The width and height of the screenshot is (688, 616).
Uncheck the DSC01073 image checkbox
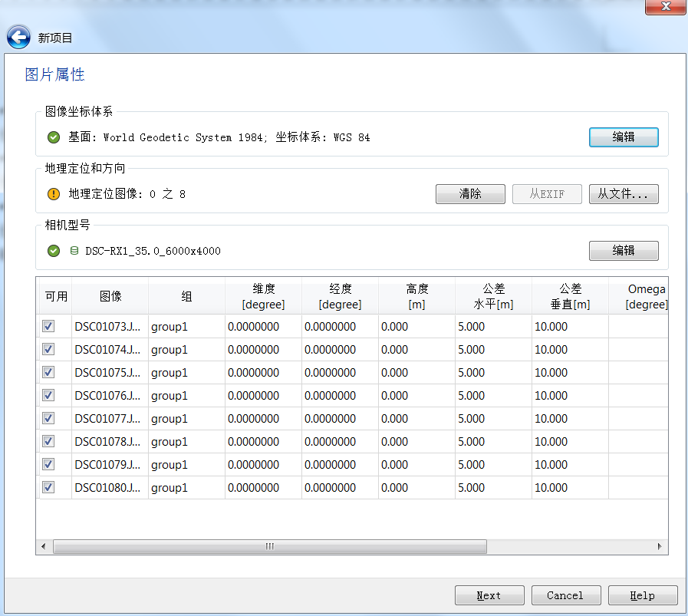point(48,326)
